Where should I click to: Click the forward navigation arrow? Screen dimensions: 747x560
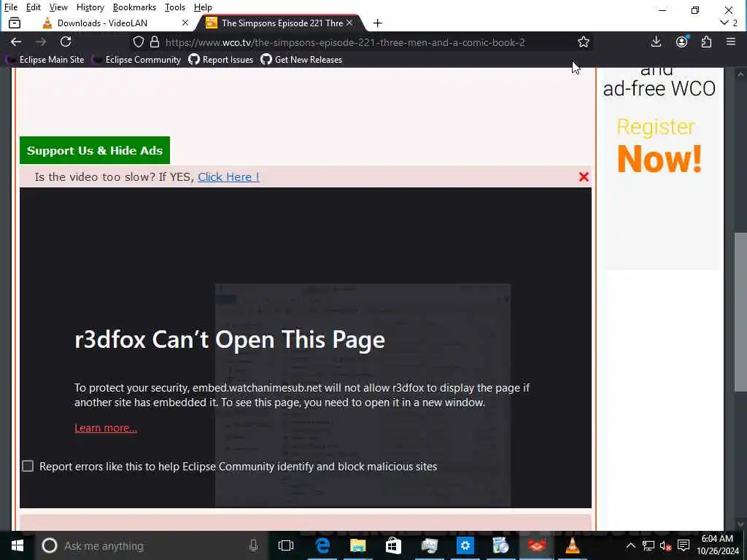[x=41, y=42]
